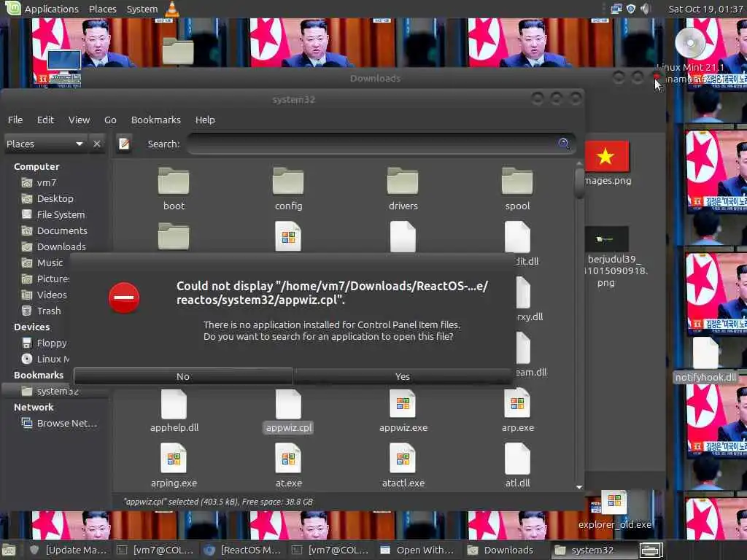
Task: Open Desktop in Places sidebar
Action: [47, 198]
